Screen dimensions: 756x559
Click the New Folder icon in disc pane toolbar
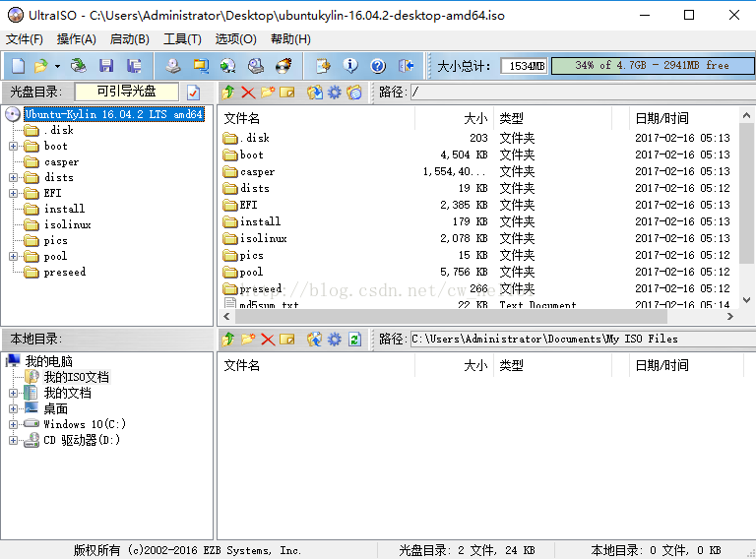(268, 93)
